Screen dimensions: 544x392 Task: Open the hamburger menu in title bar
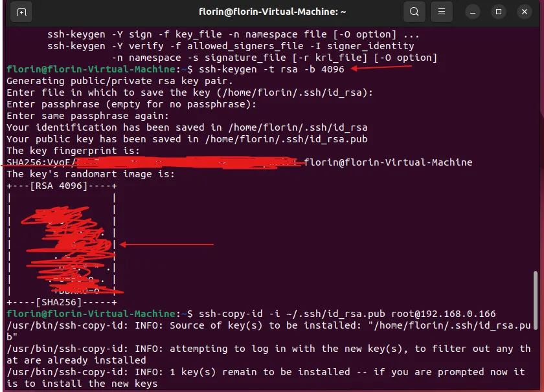coord(441,12)
